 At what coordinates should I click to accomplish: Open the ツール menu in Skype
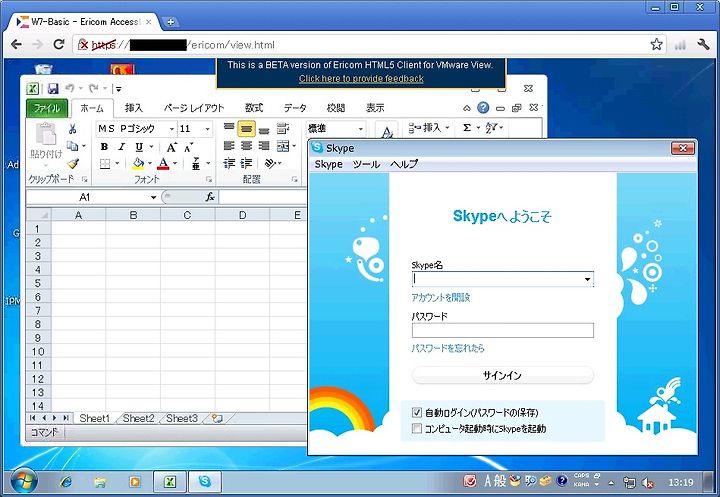pos(366,164)
